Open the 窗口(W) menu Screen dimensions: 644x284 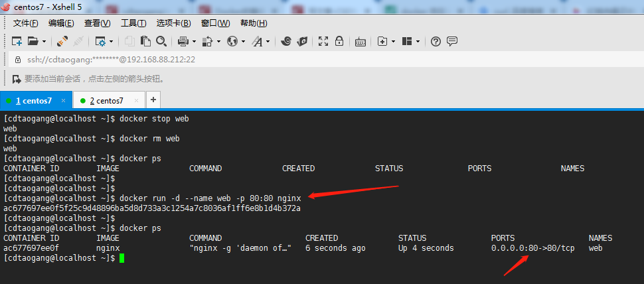pos(216,23)
